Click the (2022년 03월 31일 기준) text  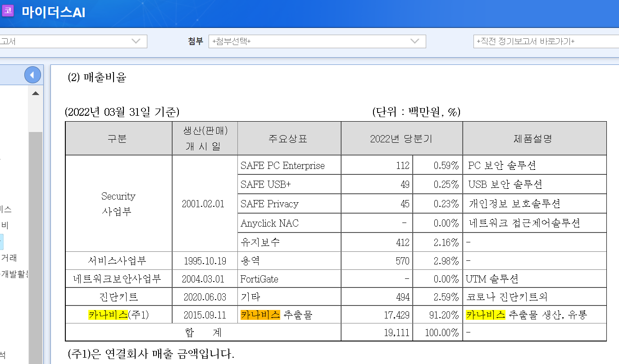[122, 112]
